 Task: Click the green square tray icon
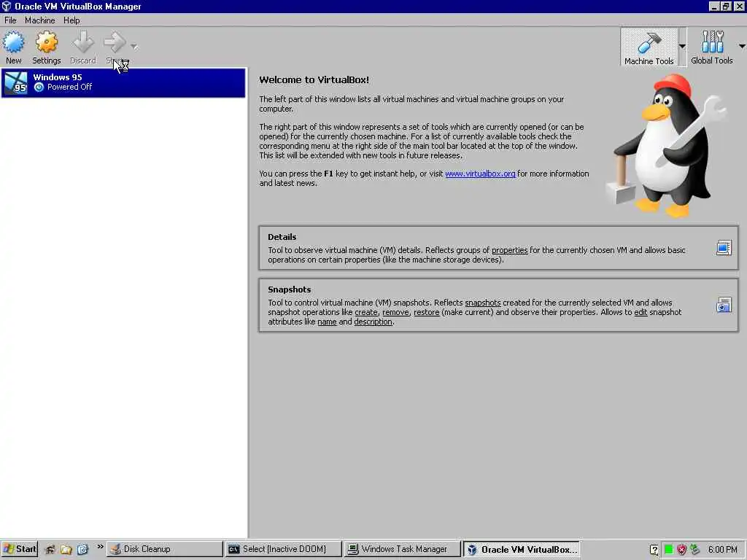coord(668,550)
